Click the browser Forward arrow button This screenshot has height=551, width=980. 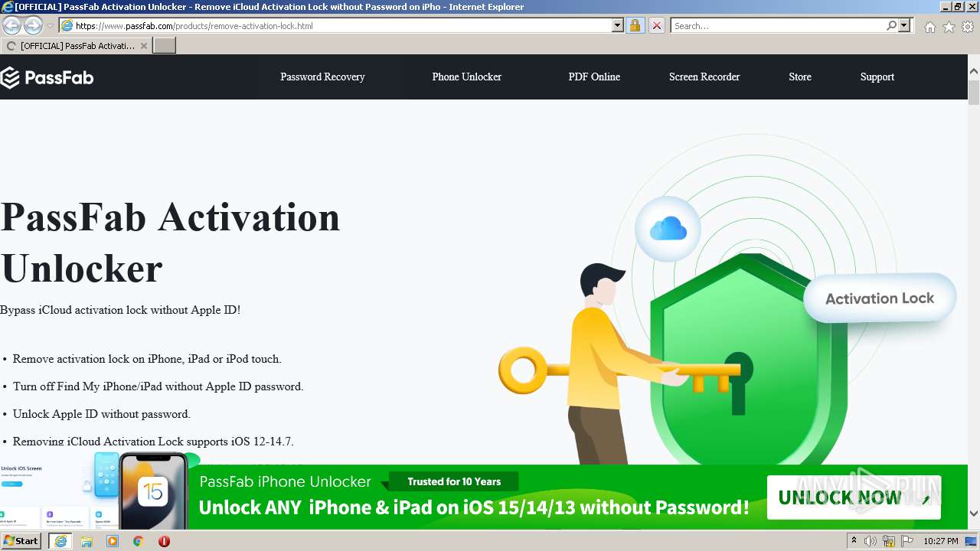pyautogui.click(x=33, y=26)
